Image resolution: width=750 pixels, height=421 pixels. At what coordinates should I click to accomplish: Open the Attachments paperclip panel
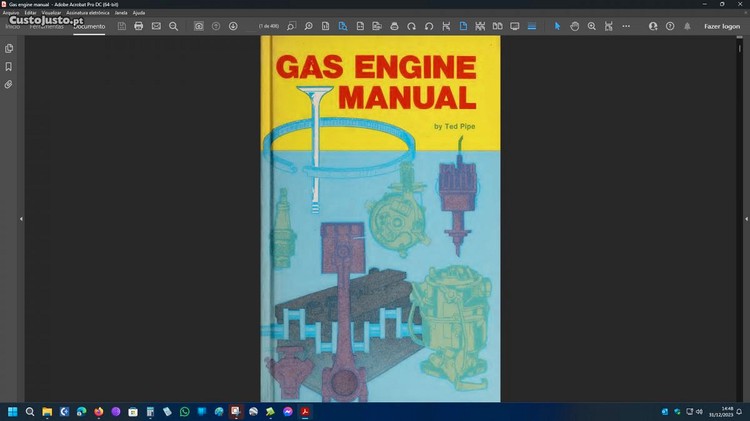pos(9,84)
